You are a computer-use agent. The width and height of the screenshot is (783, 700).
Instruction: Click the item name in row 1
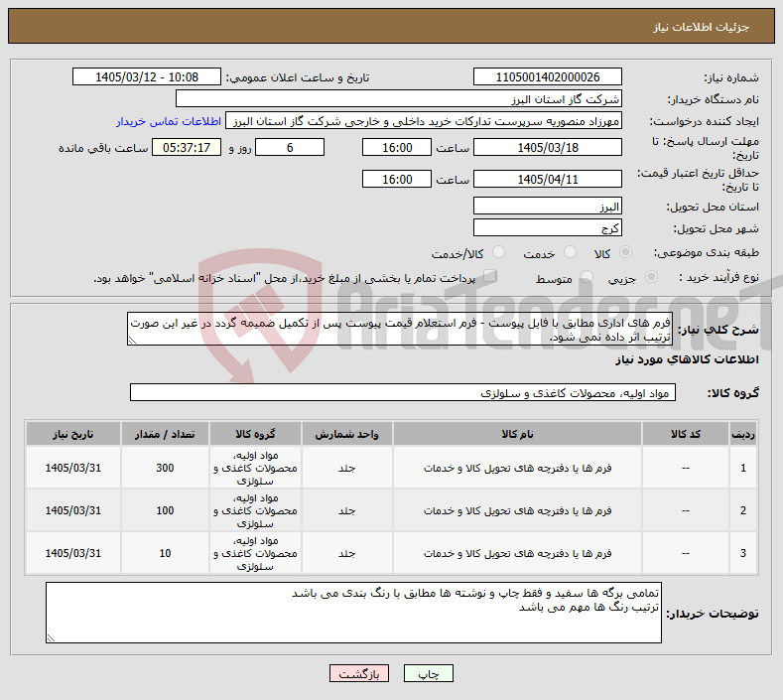point(517,468)
